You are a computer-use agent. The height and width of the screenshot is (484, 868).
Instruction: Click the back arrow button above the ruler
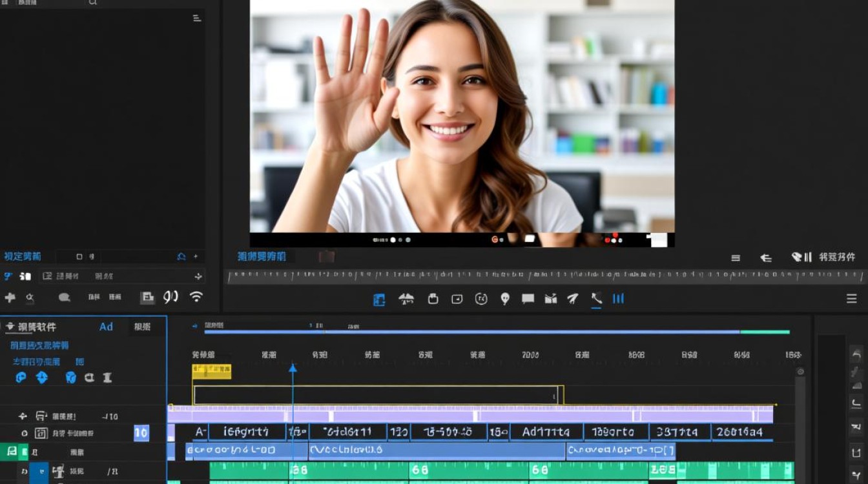(x=766, y=257)
